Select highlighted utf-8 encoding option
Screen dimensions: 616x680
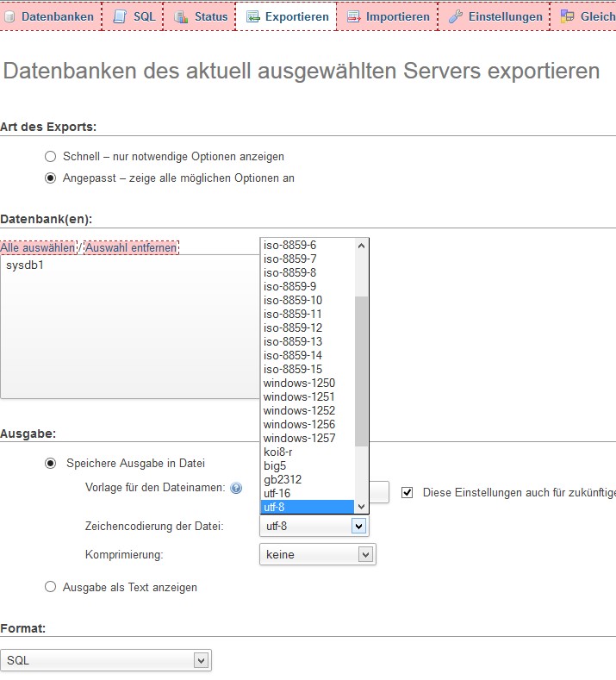(308, 507)
